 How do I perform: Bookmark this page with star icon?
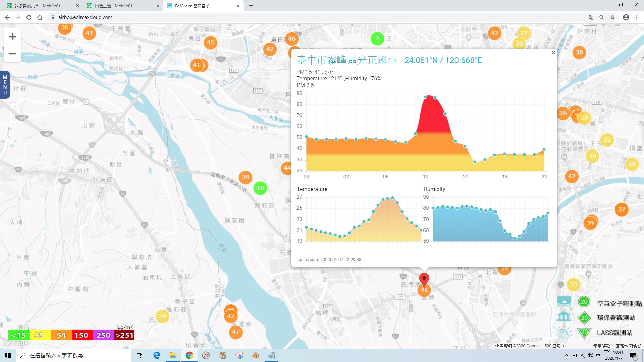[x=612, y=17]
